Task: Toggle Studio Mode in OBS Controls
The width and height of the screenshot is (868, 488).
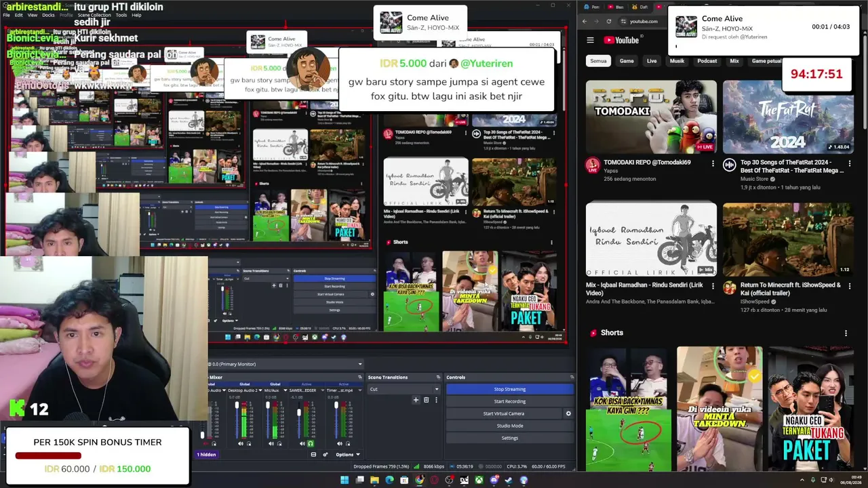Action: tap(509, 426)
